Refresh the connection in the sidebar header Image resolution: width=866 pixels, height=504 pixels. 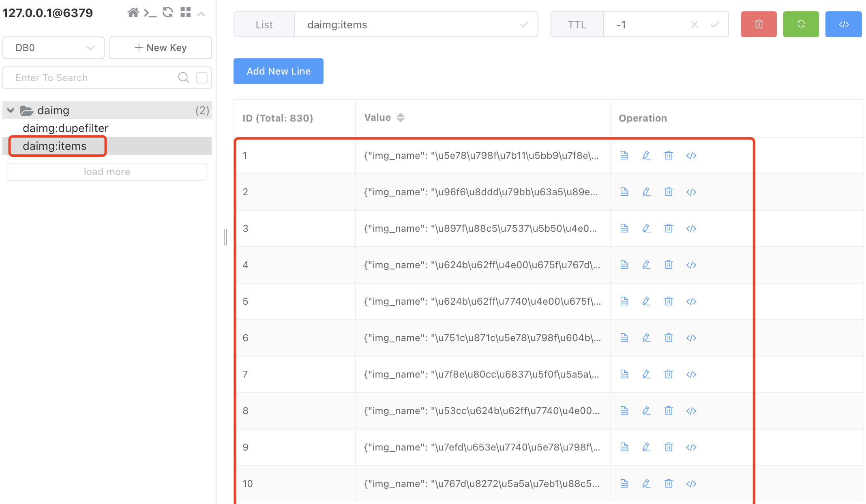pos(168,13)
